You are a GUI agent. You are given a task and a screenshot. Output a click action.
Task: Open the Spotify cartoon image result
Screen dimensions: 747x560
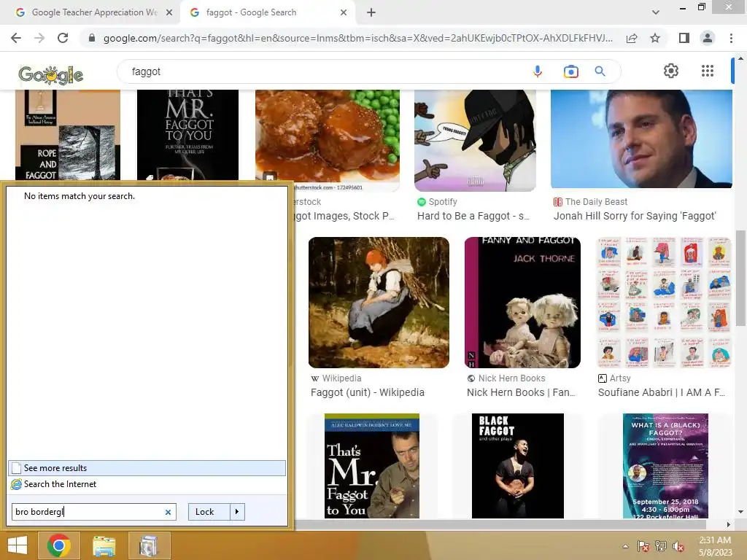[x=475, y=141]
